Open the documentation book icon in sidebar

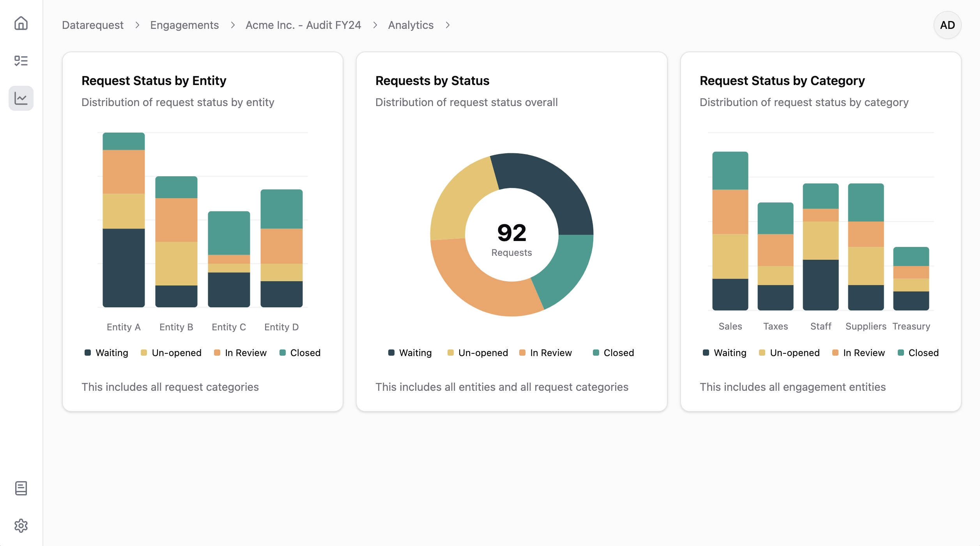pos(21,488)
